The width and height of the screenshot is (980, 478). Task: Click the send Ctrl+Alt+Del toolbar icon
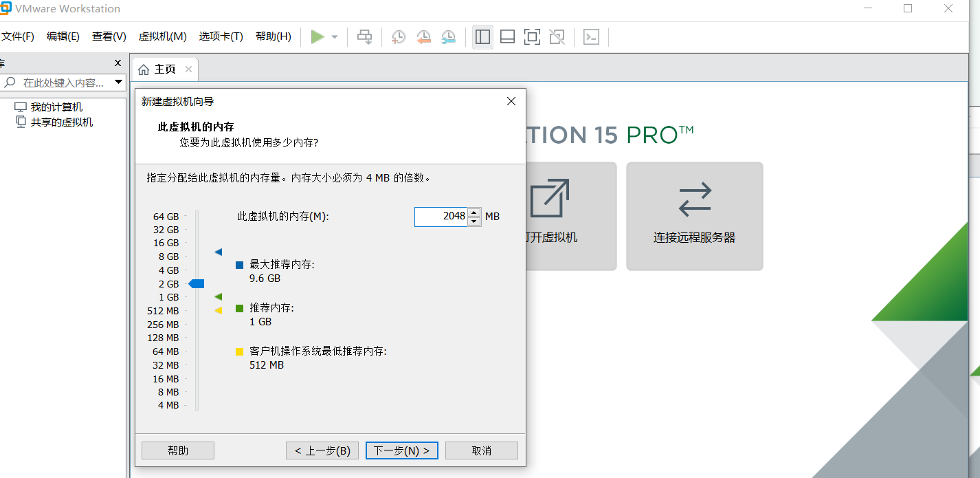(x=365, y=36)
